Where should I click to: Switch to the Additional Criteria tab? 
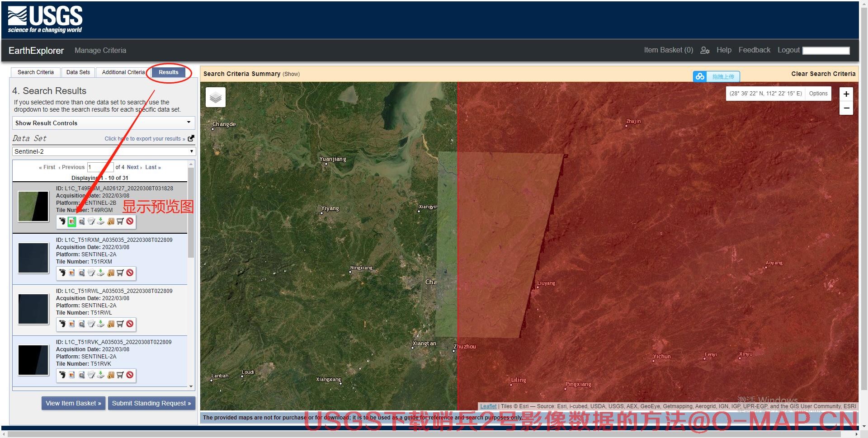click(123, 72)
